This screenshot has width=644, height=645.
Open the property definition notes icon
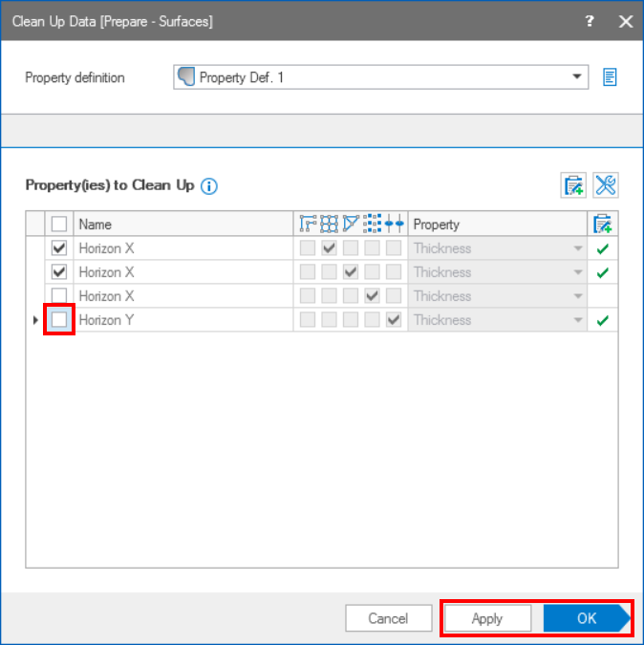point(610,77)
